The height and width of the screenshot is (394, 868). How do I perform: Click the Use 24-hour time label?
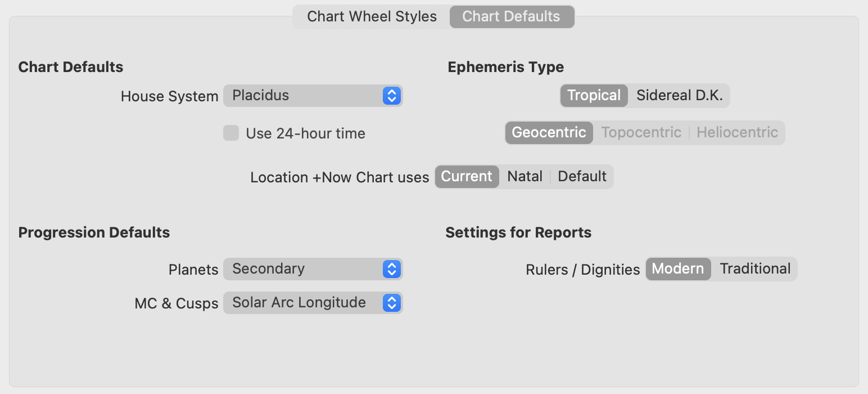[x=305, y=134]
